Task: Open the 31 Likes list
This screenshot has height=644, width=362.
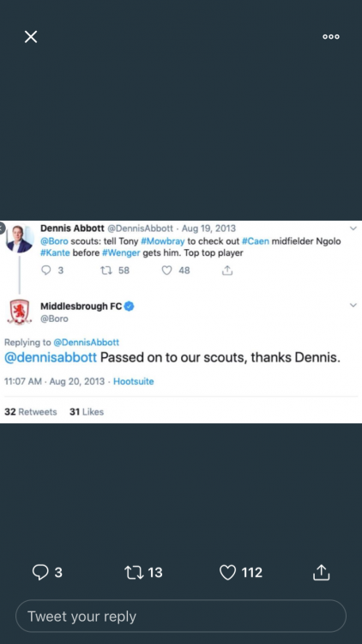Action: point(87,411)
